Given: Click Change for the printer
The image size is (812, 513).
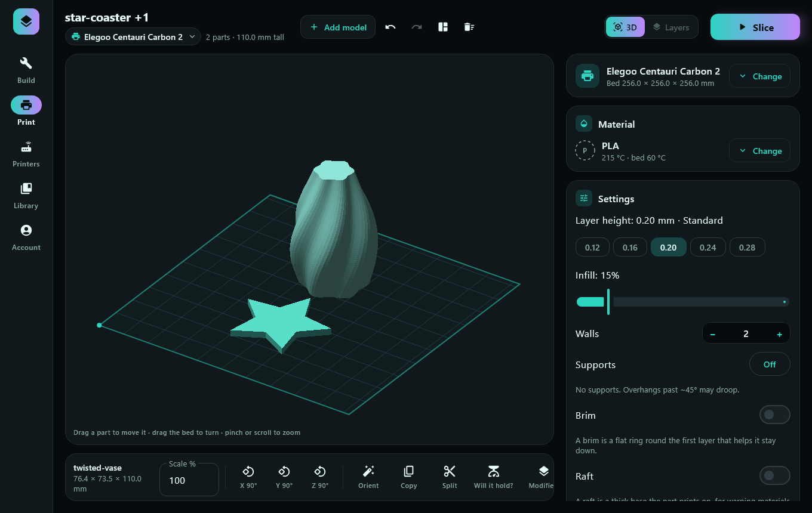Looking at the screenshot, I should click(759, 76).
